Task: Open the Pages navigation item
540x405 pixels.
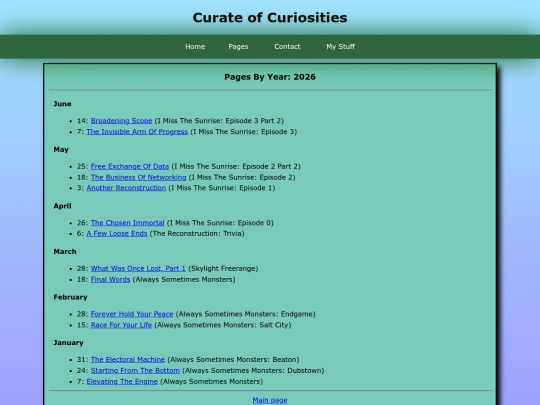Action: pyautogui.click(x=238, y=46)
